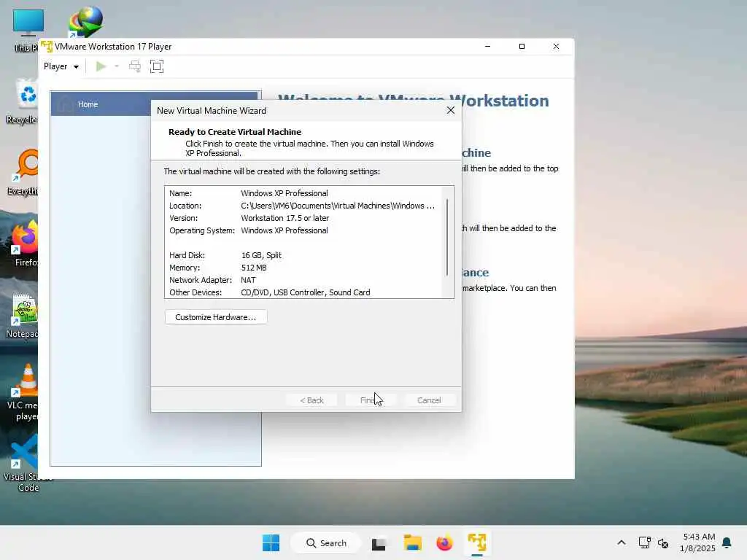The width and height of the screenshot is (747, 560).
Task: Select the 'Windows XP Professional' name value
Action: (x=284, y=193)
